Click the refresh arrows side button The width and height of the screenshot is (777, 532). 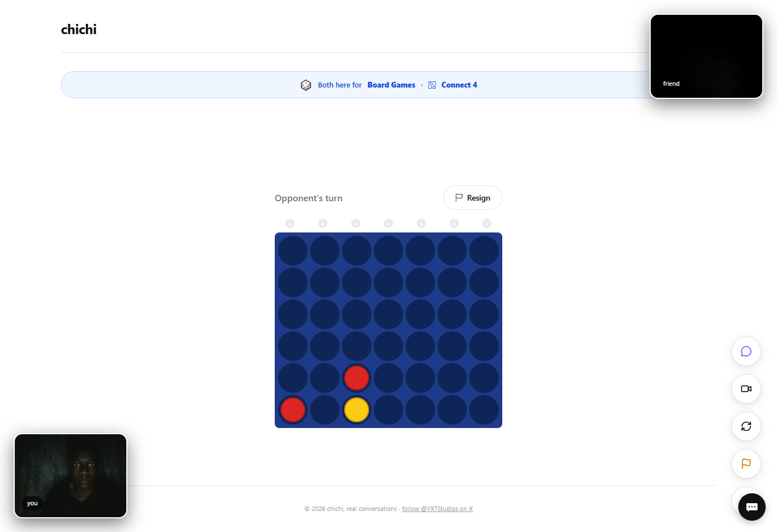pos(746,426)
